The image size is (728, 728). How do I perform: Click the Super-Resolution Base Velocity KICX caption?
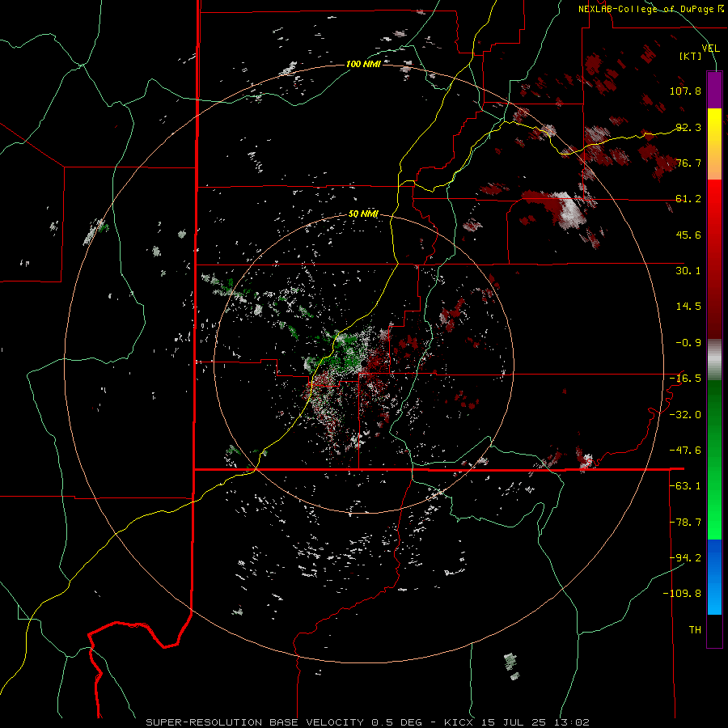pyautogui.click(x=368, y=722)
